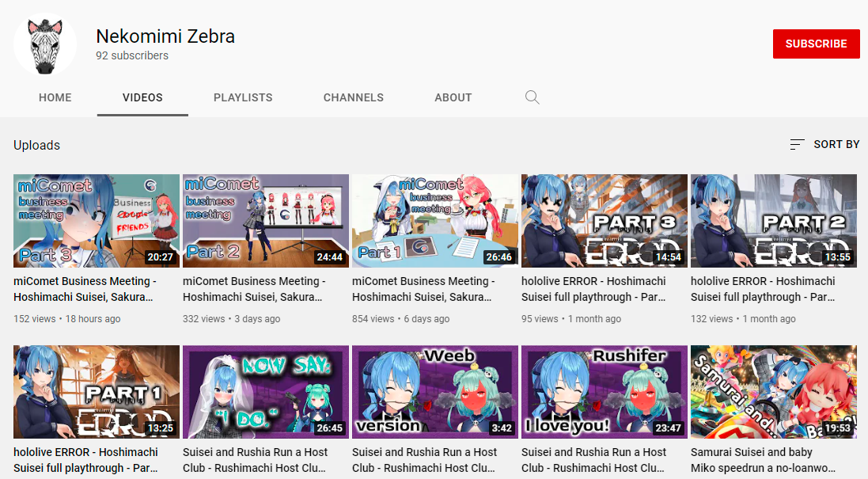This screenshot has height=479, width=868.
Task: Go to the Channels tab
Action: tap(353, 97)
